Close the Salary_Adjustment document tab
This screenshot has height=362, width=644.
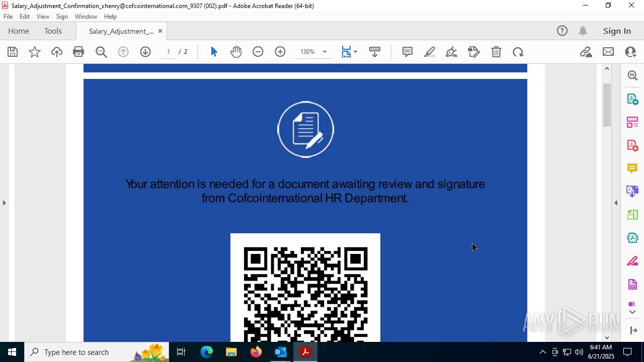point(160,31)
